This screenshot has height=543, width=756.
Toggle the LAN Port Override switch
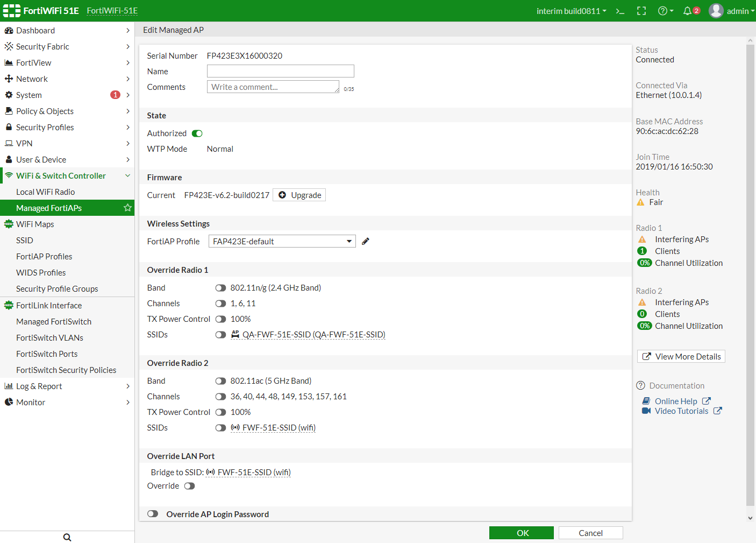[x=189, y=486]
